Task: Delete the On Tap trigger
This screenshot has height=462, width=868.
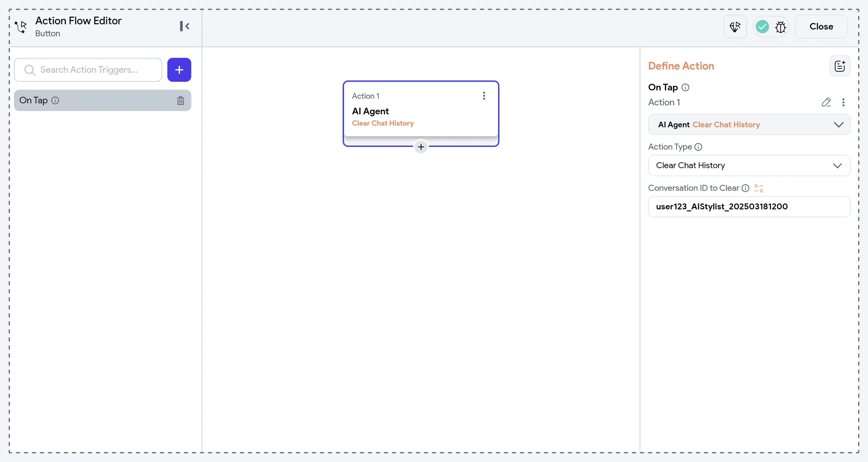Action: (x=181, y=100)
